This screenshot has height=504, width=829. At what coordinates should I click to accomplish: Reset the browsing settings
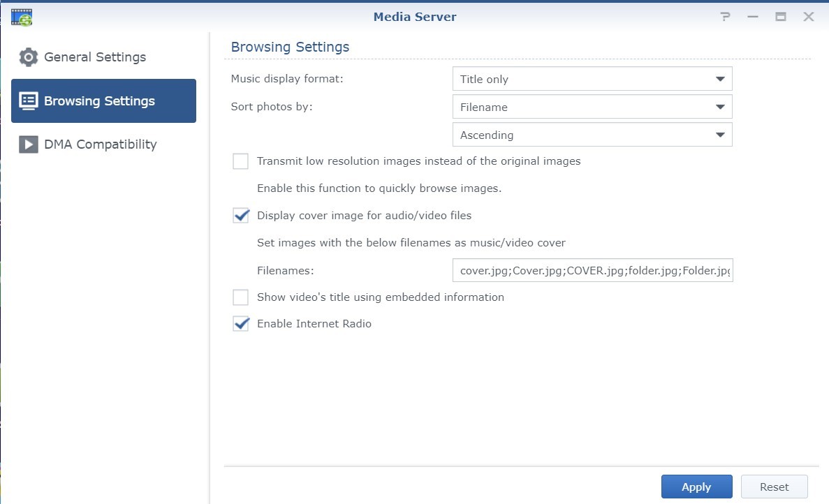tap(774, 487)
